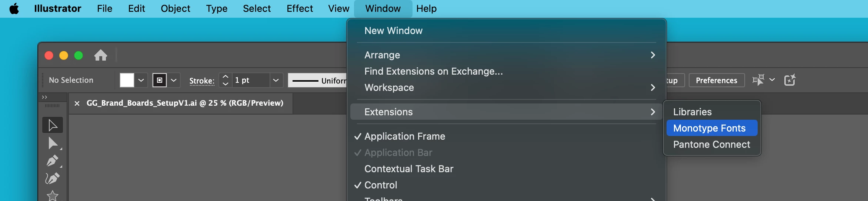Image resolution: width=868 pixels, height=201 pixels.
Task: Select the Star tool
Action: coord(53,195)
